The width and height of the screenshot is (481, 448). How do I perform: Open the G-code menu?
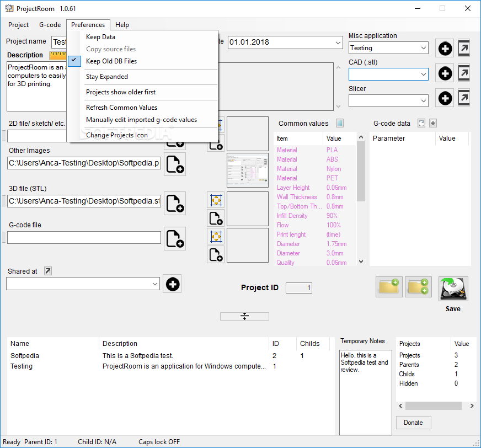(x=50, y=25)
